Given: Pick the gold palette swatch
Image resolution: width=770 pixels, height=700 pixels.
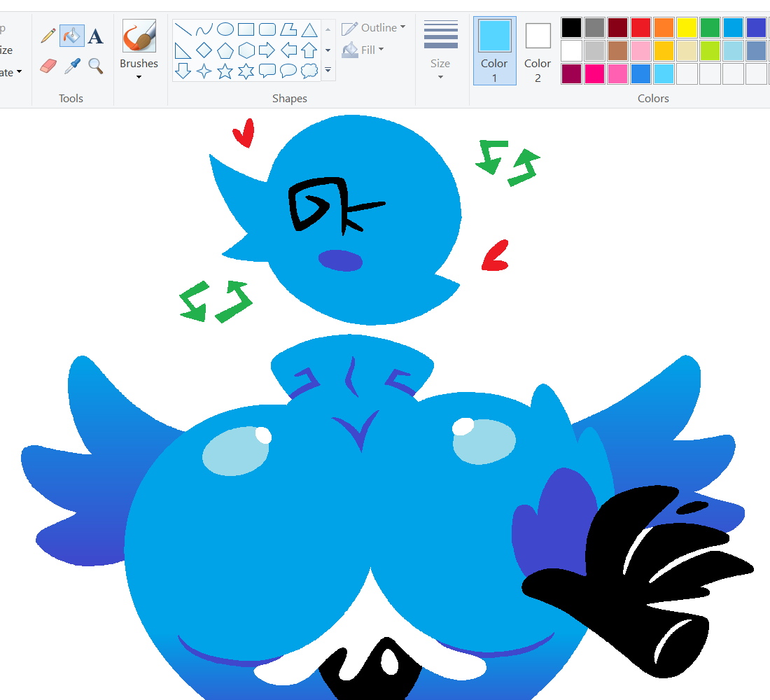Looking at the screenshot, I should [664, 50].
